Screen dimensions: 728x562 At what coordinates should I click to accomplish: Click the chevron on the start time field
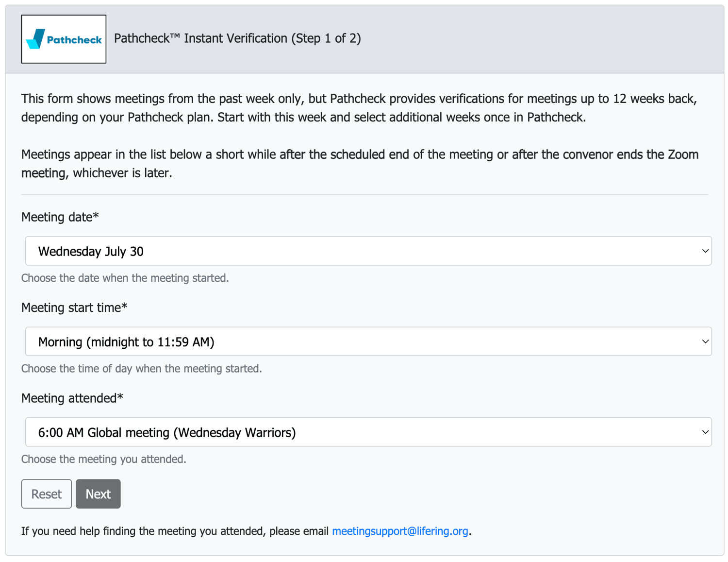pos(705,341)
